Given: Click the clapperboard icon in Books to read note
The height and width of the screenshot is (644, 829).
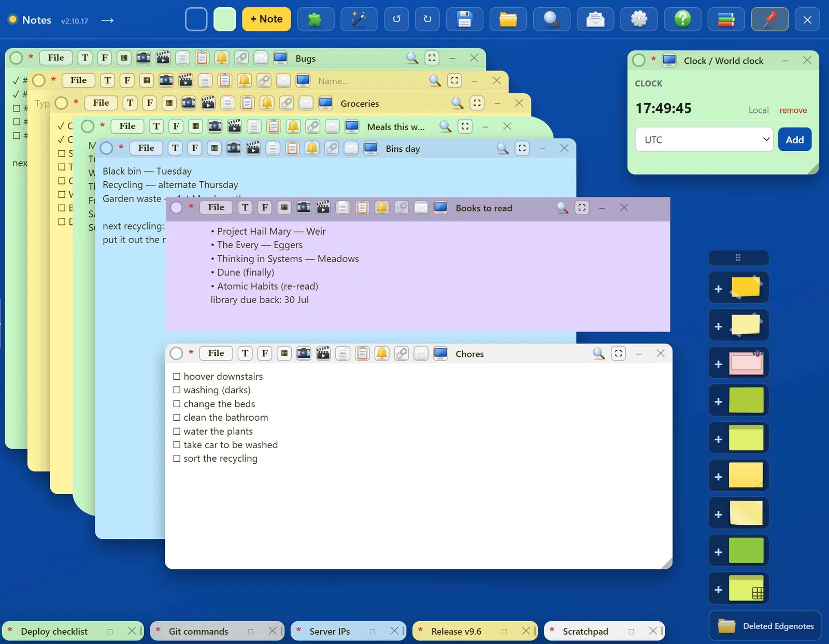Looking at the screenshot, I should tap(323, 208).
